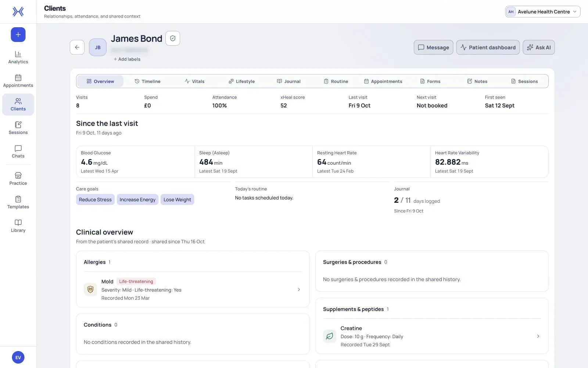This screenshot has height=368, width=588.
Task: Click the Creatine leaf icon
Action: pos(330,336)
